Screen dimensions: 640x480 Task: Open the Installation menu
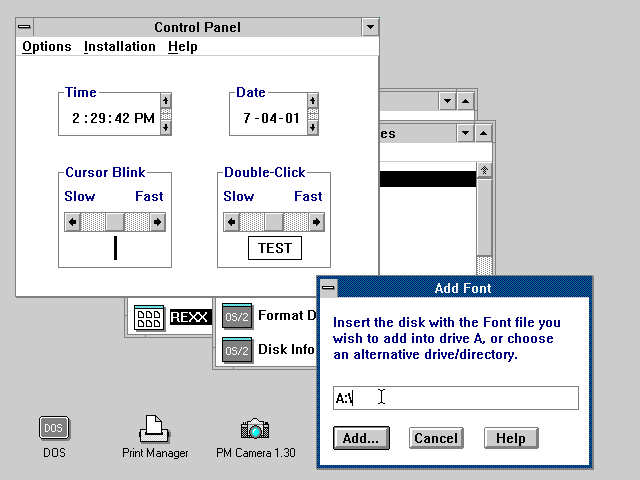[119, 46]
